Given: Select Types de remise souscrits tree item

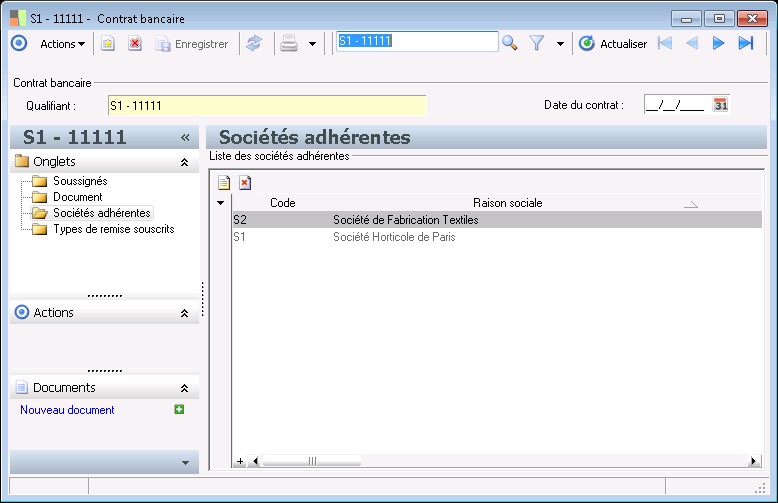Looking at the screenshot, I should tap(114, 229).
